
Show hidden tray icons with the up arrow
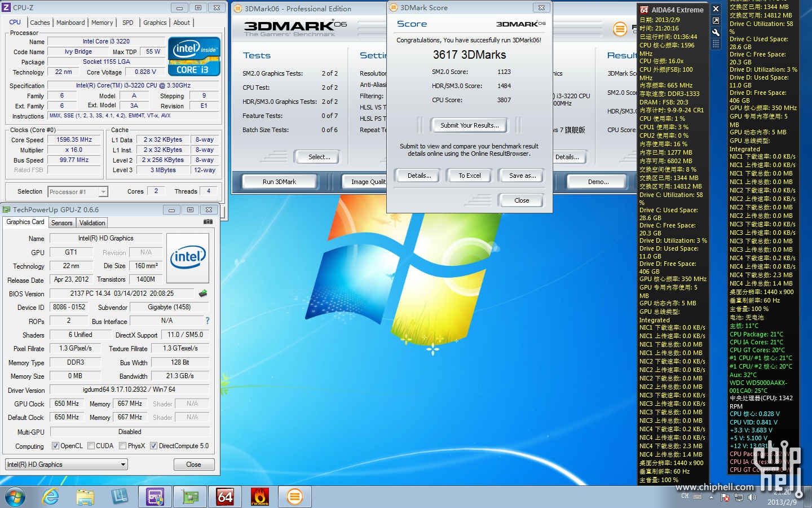tap(711, 497)
